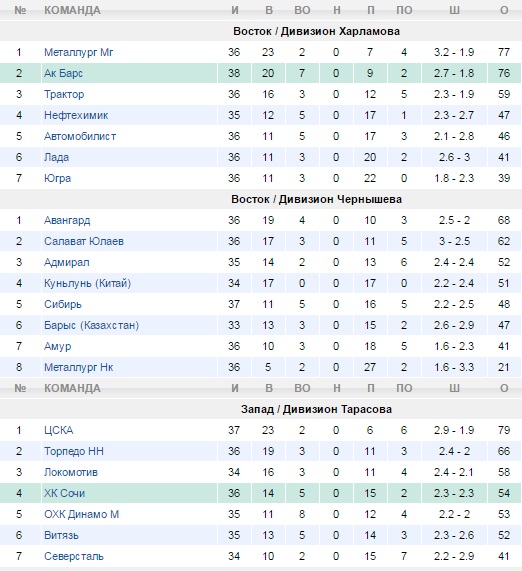Open the Металлург Мг team link
Viewport: 522px width, 571px height.
pyautogui.click(x=78, y=52)
